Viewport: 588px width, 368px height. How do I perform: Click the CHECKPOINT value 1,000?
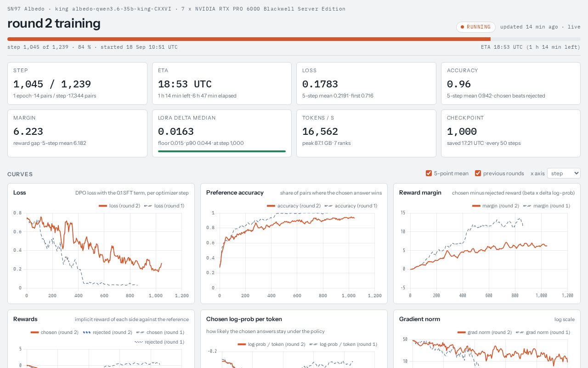coord(462,131)
